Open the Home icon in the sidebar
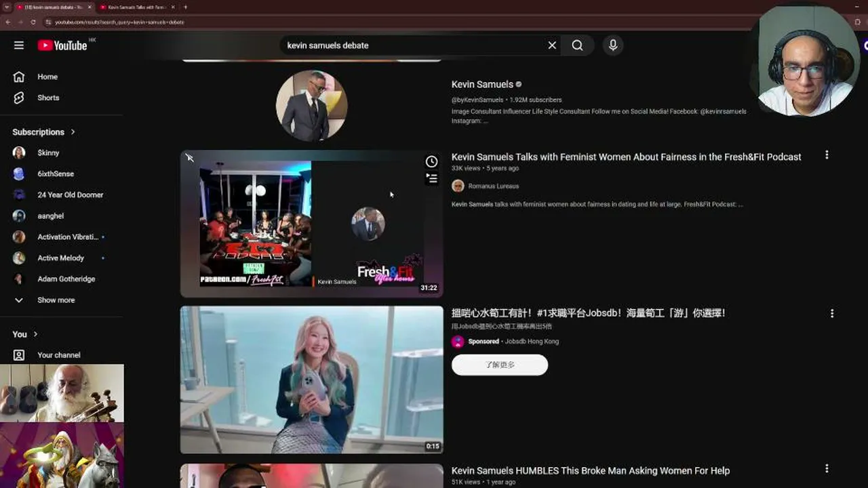Viewport: 868px width, 488px height. tap(19, 77)
